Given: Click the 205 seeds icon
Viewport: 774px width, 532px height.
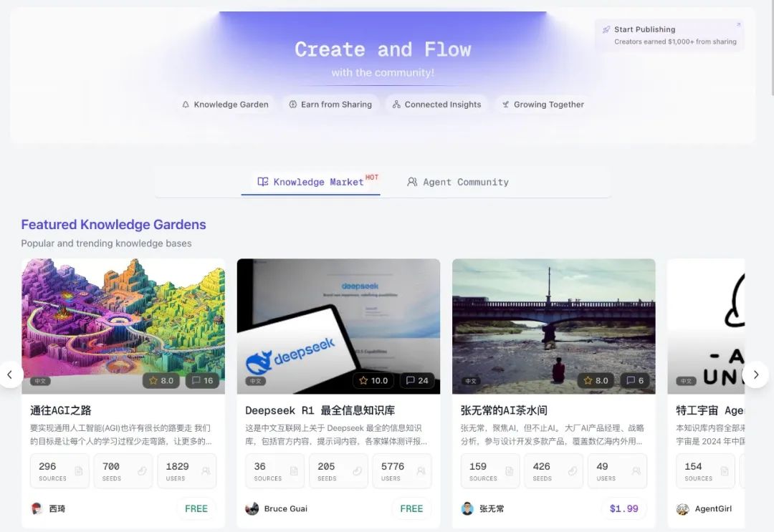Looking at the screenshot, I should (358, 471).
